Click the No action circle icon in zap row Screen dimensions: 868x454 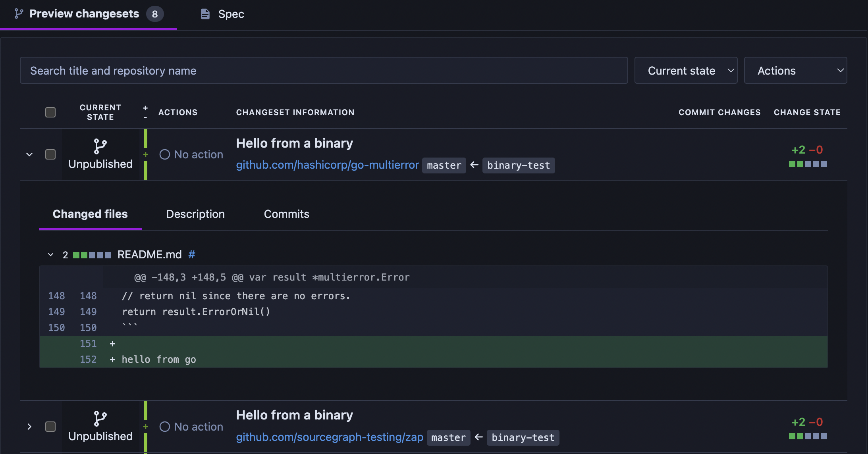click(165, 427)
